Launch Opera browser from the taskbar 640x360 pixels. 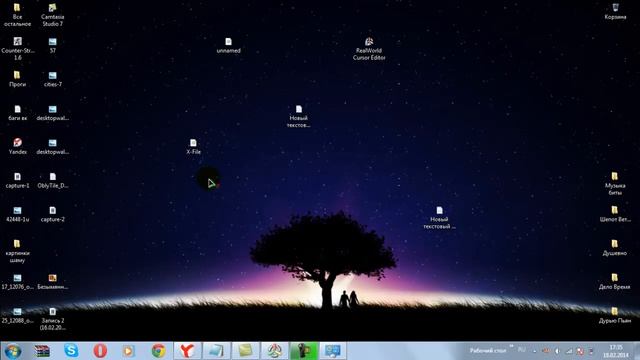100,351
